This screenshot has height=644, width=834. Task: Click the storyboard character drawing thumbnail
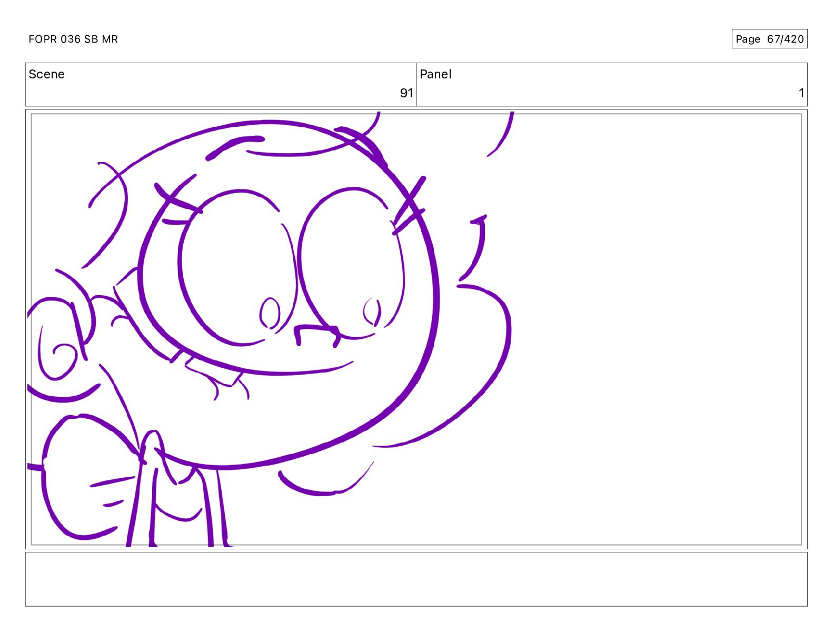pyautogui.click(x=416, y=329)
